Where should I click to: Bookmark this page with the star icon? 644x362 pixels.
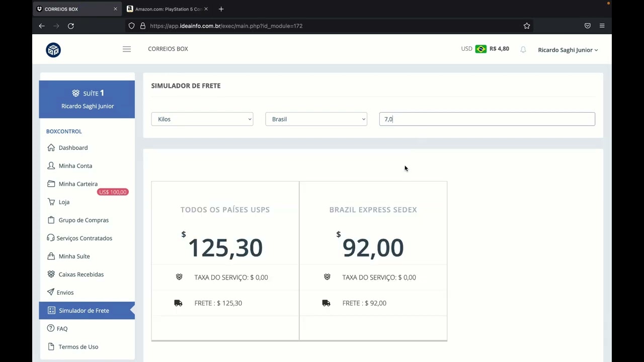tap(527, 26)
